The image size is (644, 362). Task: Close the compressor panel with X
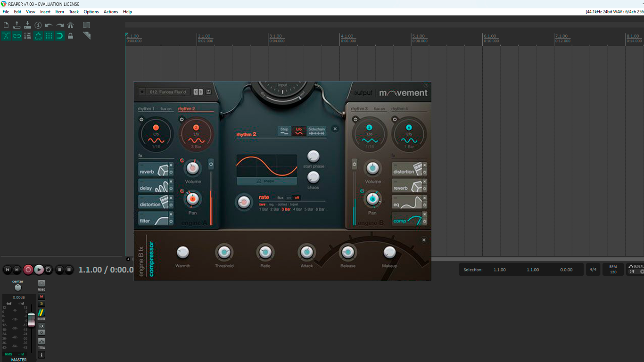(x=424, y=240)
